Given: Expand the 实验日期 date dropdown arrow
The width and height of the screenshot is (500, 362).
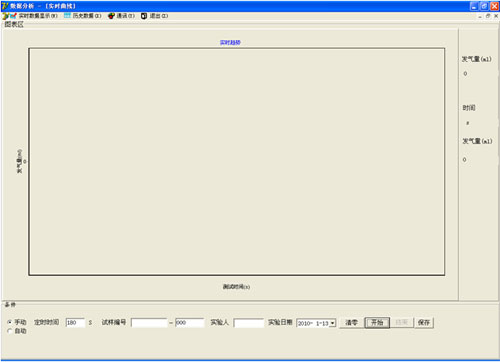Looking at the screenshot, I should tap(332, 323).
